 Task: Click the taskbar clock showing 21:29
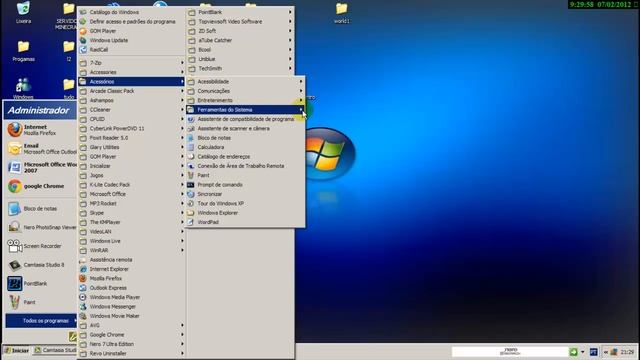point(627,352)
